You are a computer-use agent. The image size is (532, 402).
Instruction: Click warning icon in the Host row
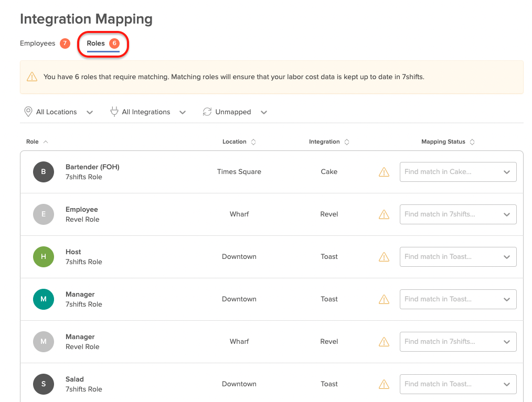click(384, 257)
